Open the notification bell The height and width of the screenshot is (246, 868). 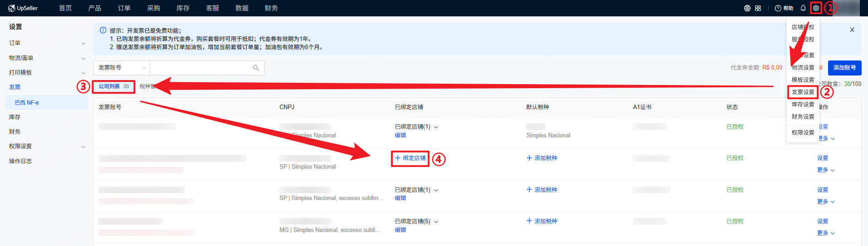coord(803,8)
